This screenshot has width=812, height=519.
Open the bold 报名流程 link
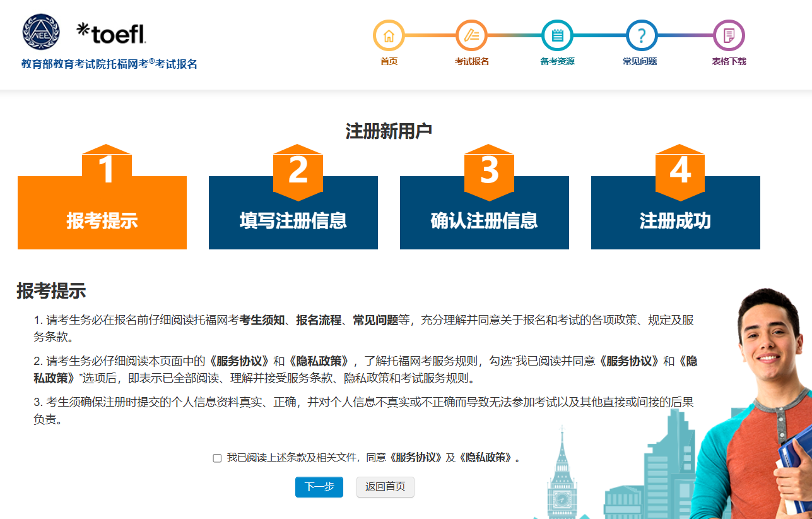pos(319,320)
